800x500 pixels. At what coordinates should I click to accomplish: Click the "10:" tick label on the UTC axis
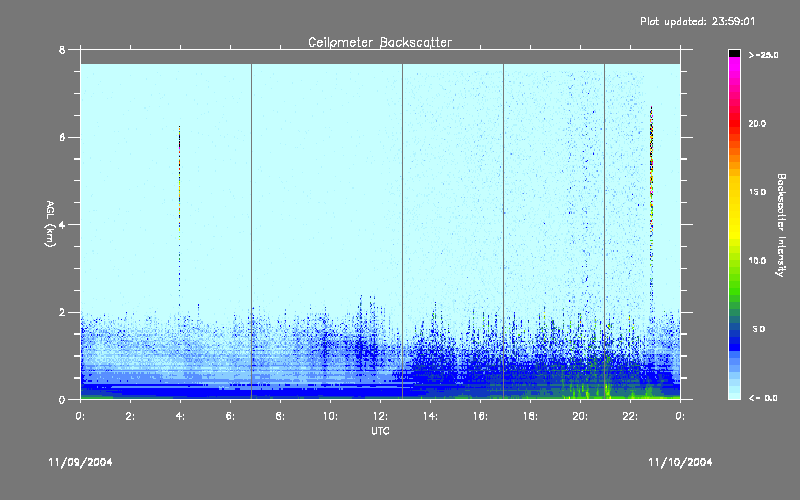pyautogui.click(x=330, y=416)
